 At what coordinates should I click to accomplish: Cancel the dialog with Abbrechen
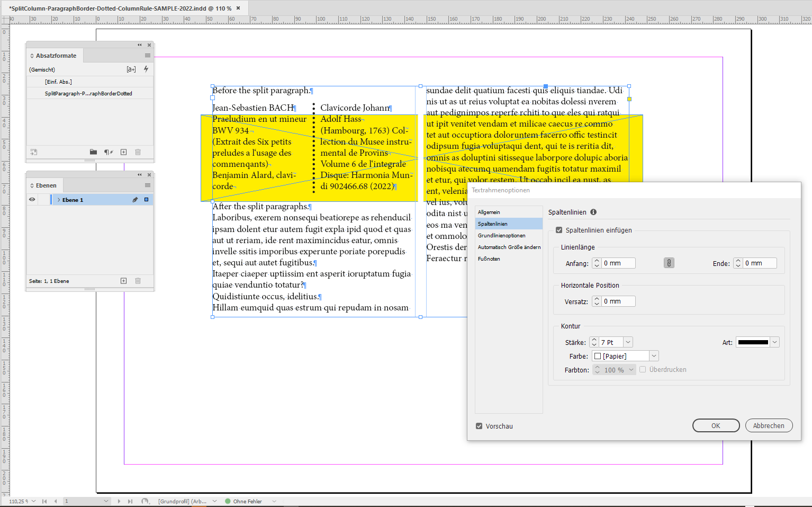(769, 425)
